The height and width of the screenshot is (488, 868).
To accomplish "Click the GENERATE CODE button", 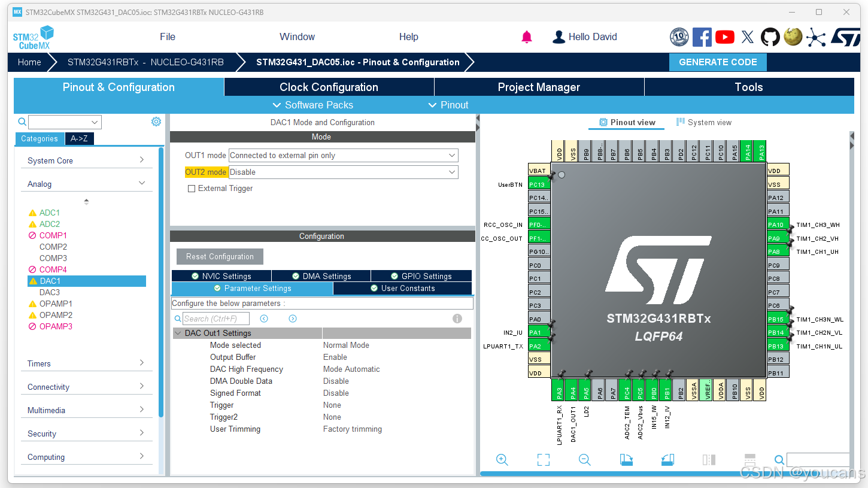I will pos(718,62).
